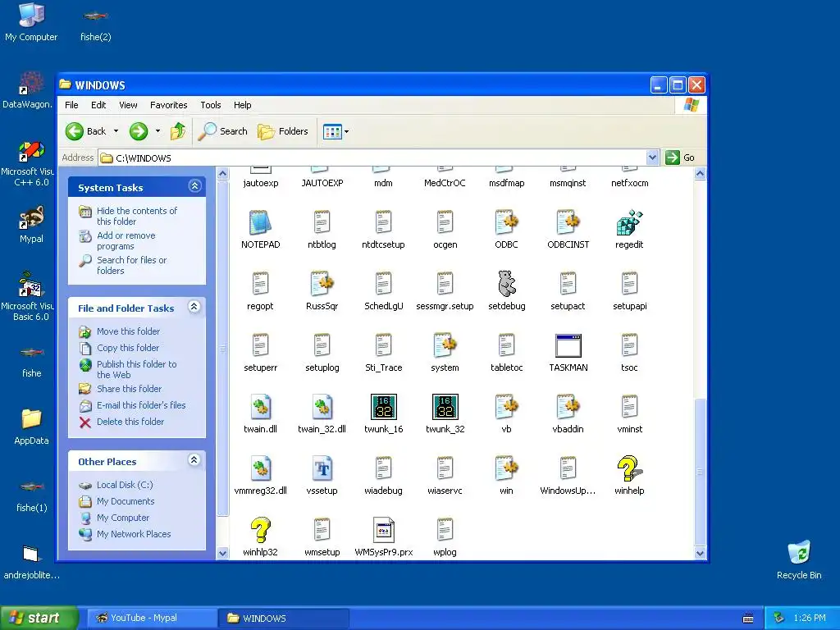This screenshot has height=630, width=840.
Task: Open the Recycle Bin desktop icon
Action: point(799,553)
